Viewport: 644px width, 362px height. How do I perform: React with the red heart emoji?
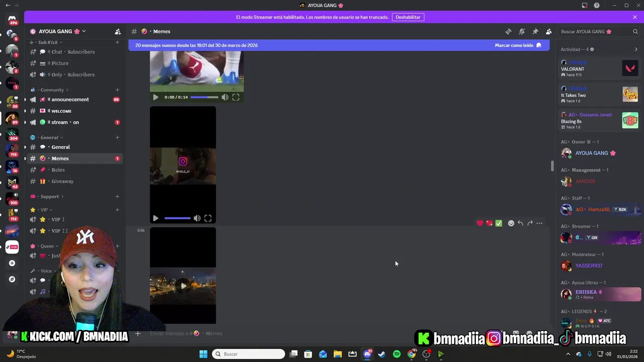coord(480,223)
